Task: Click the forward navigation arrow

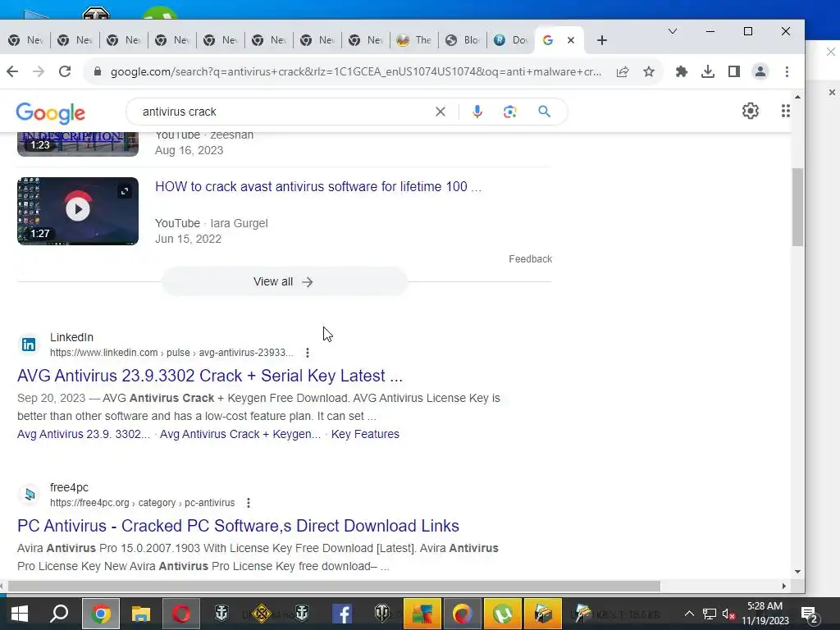Action: point(38,71)
